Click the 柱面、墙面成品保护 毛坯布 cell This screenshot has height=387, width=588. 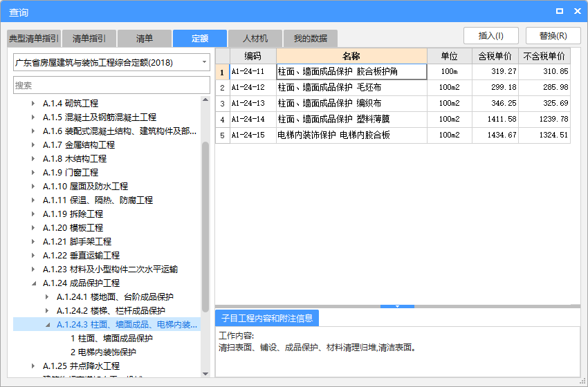(x=351, y=88)
